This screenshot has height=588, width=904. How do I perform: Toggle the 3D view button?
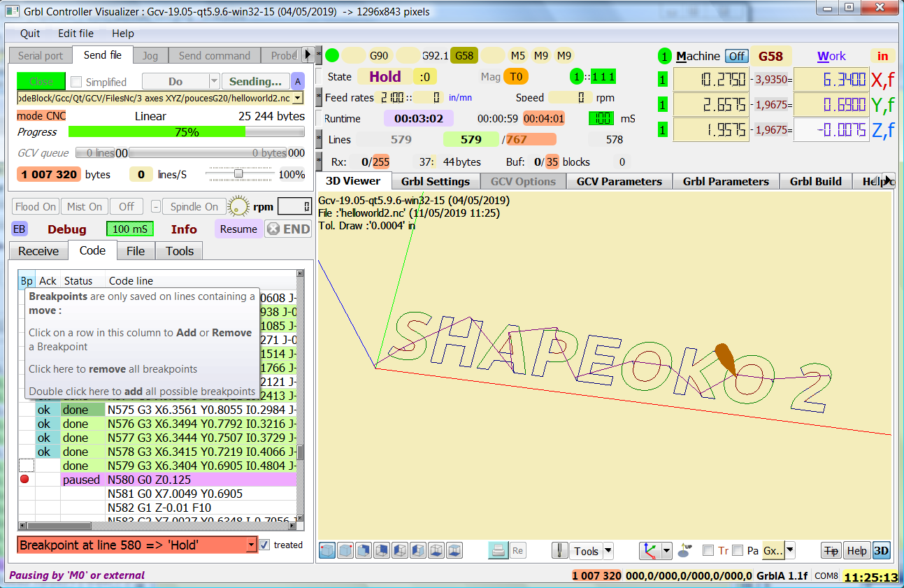pos(882,551)
